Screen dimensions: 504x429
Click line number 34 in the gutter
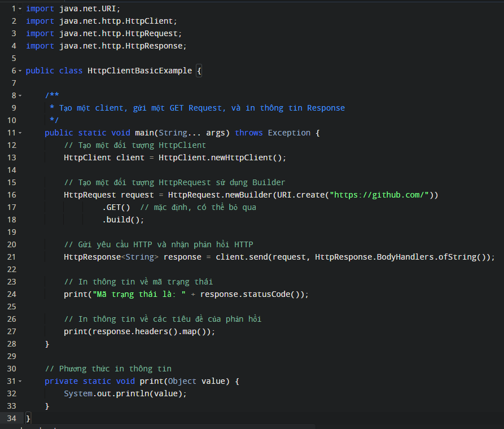[12, 418]
